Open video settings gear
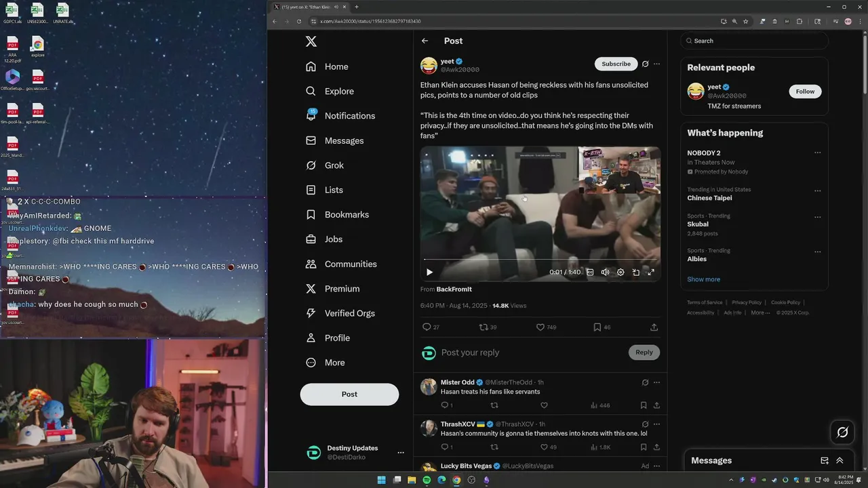Screen dimensions: 868x488 pos(620,272)
